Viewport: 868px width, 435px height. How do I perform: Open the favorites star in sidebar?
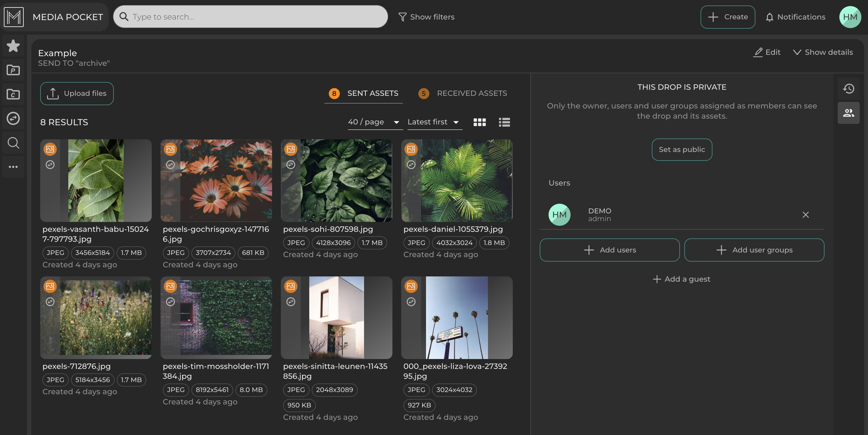click(13, 46)
